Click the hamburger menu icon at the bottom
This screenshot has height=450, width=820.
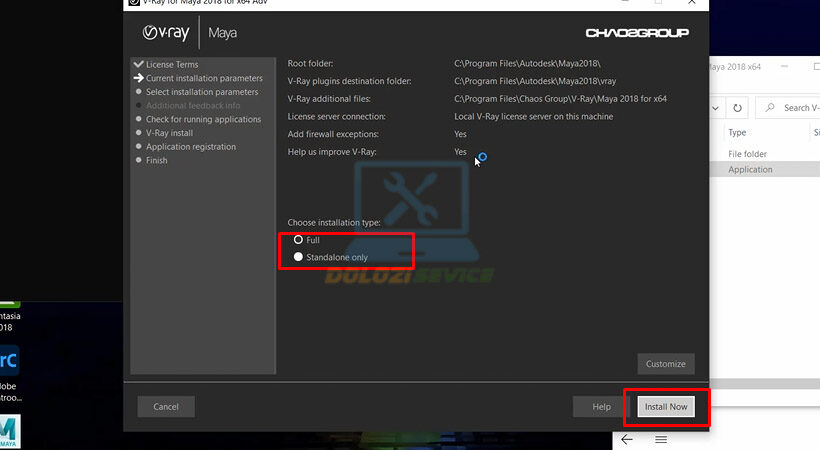(x=661, y=439)
